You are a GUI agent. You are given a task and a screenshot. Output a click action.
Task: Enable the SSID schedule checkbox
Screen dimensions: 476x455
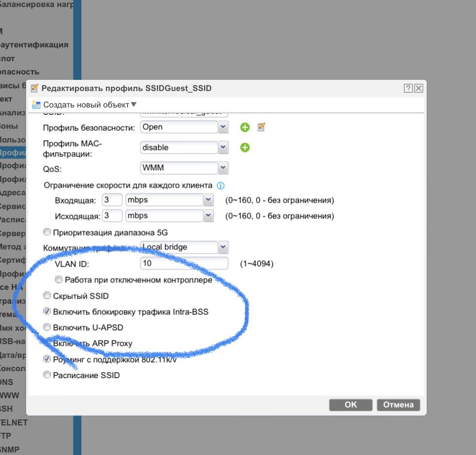pyautogui.click(x=47, y=375)
